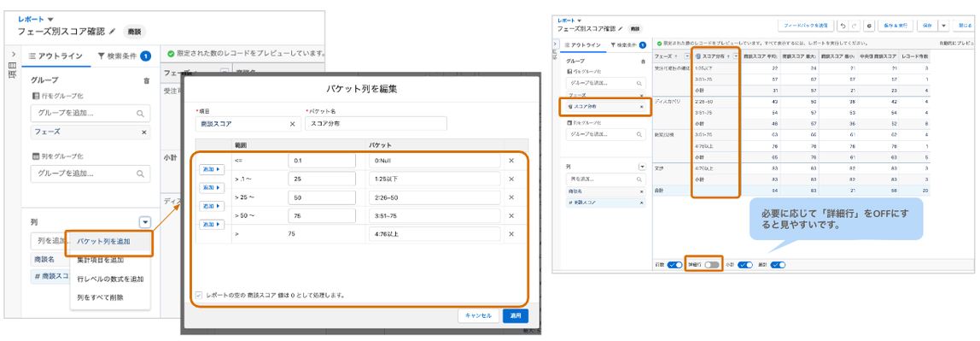This screenshot has width=980, height=341.
Task: Click フィードバックを送信 button in right window
Action: (805, 26)
